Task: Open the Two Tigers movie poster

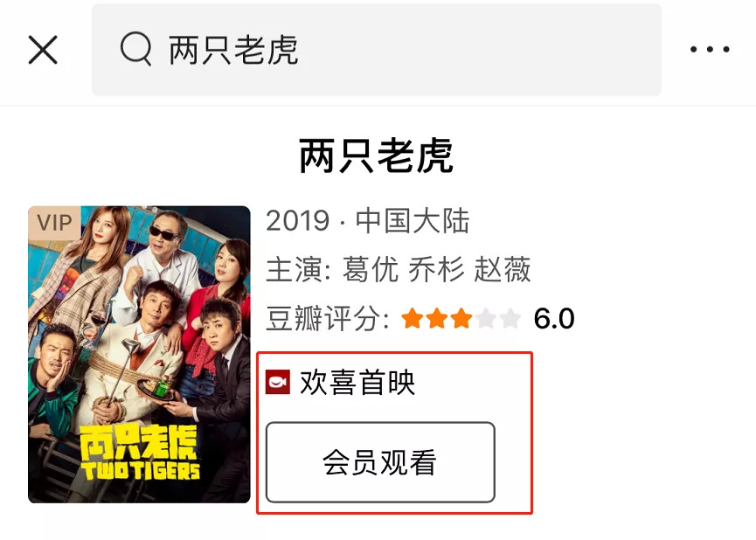Action: coord(139,355)
